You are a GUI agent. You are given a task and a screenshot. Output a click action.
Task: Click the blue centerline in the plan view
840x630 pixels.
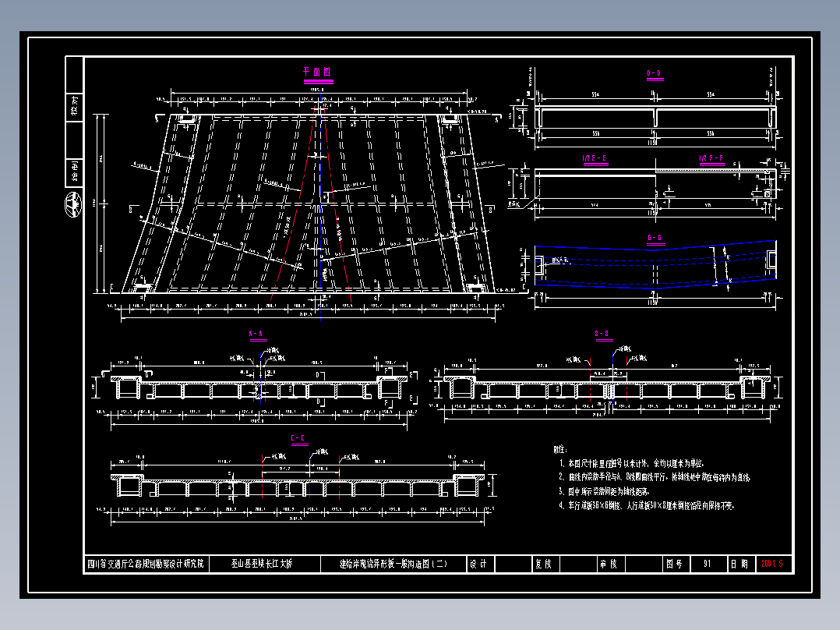(320, 208)
